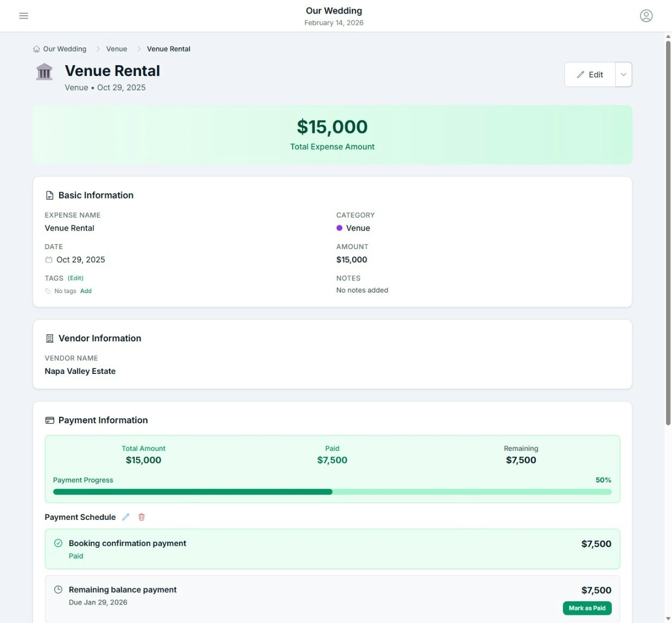Click the trash icon to delete the Payment Schedule
The height and width of the screenshot is (623, 672).
(141, 517)
